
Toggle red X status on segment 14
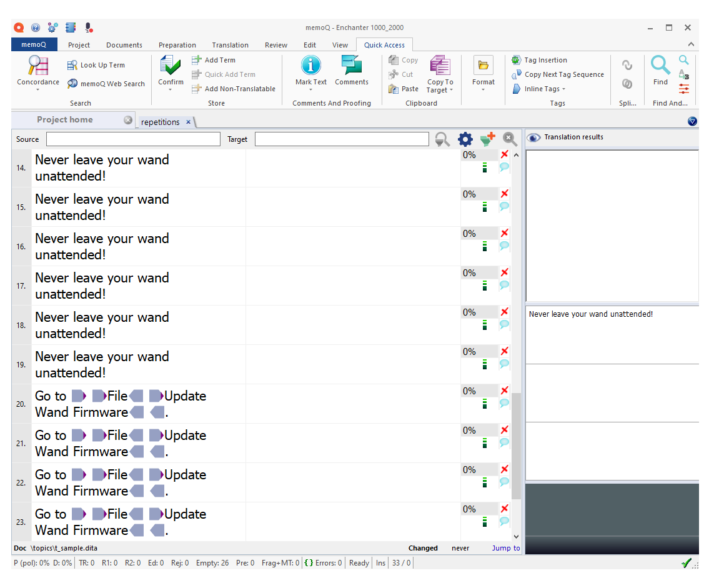click(505, 154)
